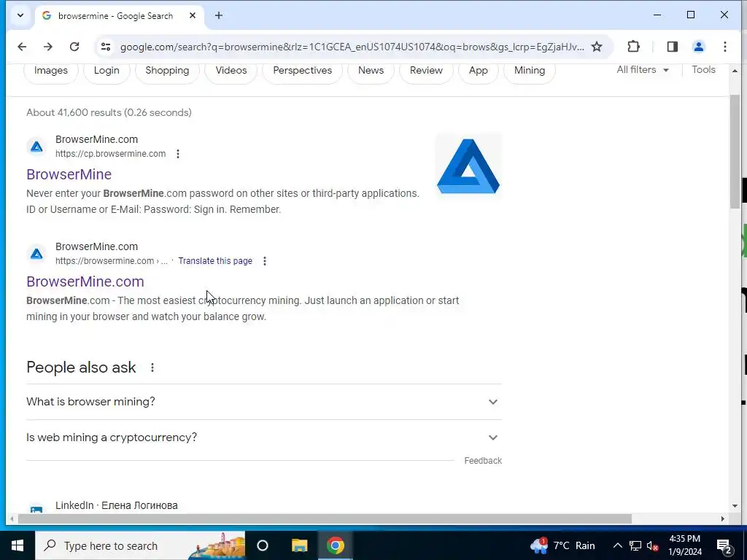Click the vertical scrollbar thumb
Screen dimensions: 747x560
[x=735, y=152]
